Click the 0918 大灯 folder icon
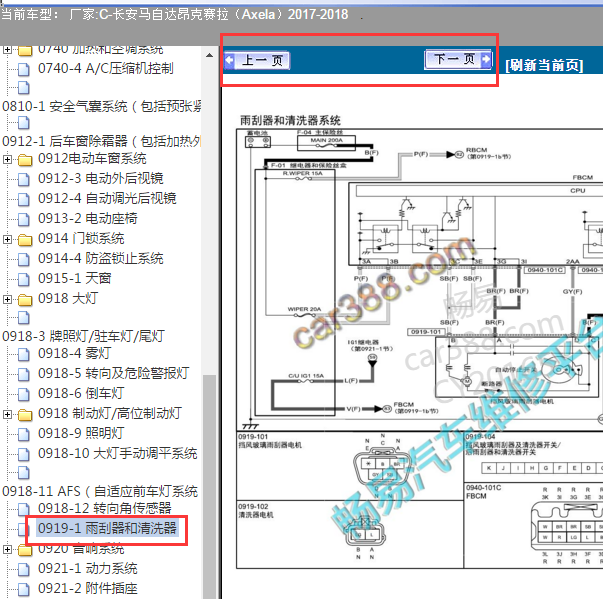The height and width of the screenshot is (599, 603). click(x=25, y=300)
